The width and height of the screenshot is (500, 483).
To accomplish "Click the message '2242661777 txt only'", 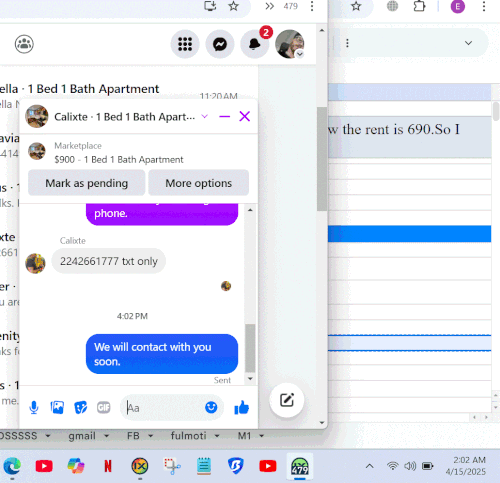I will [x=109, y=261].
